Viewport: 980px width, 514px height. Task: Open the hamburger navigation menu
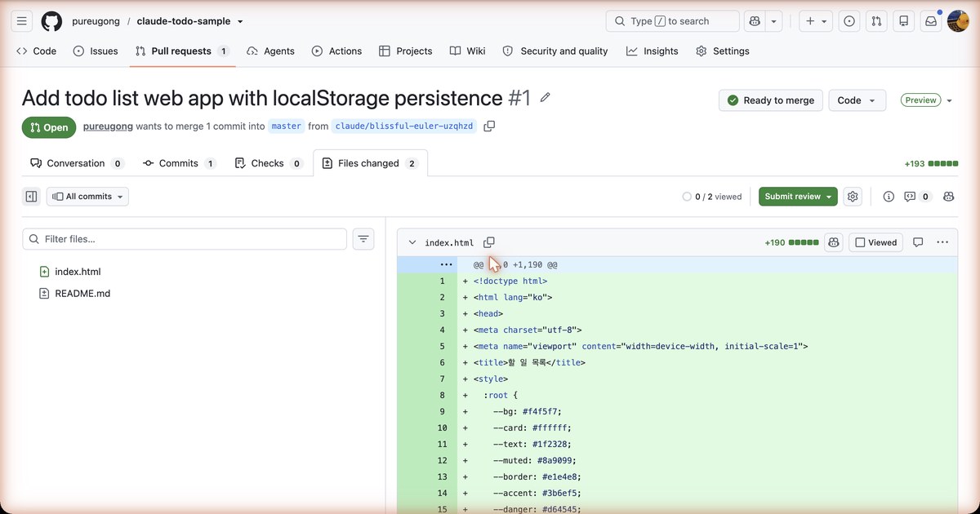pyautogui.click(x=22, y=21)
